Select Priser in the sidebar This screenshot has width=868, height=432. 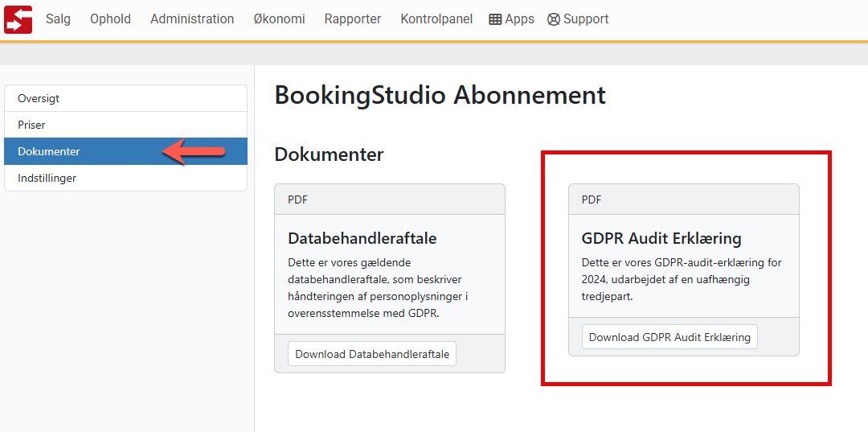125,125
